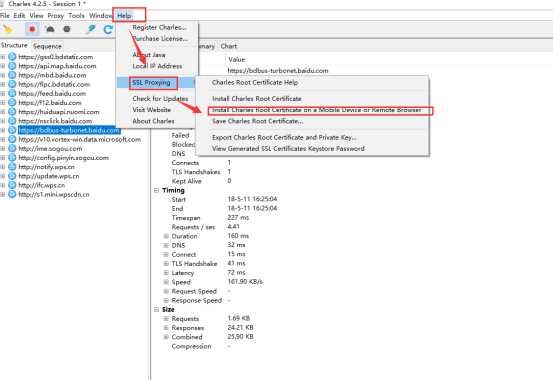Click globe icon beside bdbus-turbonet.baidu.com

click(x=12, y=130)
